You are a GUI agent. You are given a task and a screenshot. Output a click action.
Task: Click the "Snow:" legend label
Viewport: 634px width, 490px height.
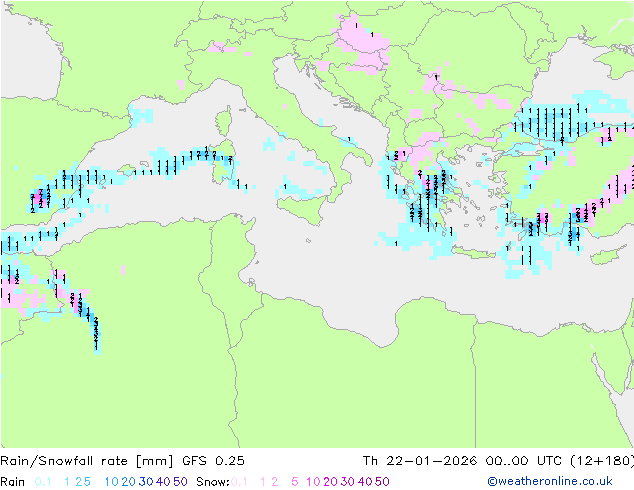point(213,482)
